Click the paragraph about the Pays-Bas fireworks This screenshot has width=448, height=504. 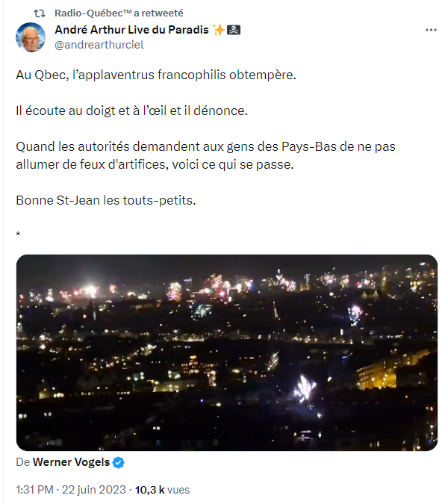pos(205,155)
